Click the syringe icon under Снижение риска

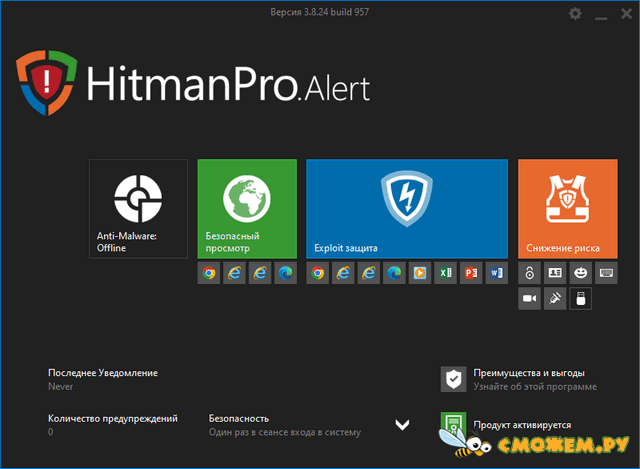[x=555, y=299]
